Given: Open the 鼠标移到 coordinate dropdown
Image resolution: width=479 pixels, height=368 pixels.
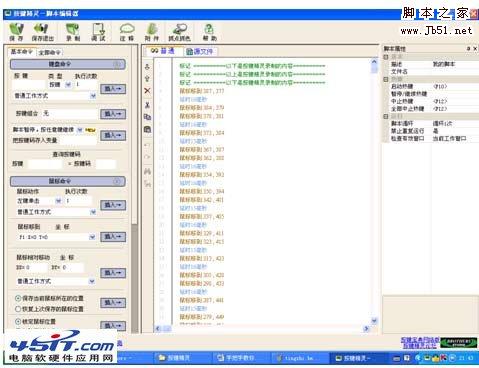Looking at the screenshot, I should [92, 237].
